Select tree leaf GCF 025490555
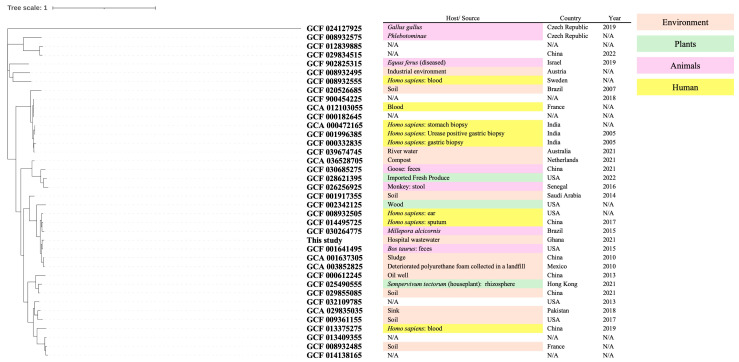Image resolution: width=739 pixels, height=362 pixels. pyautogui.click(x=334, y=284)
